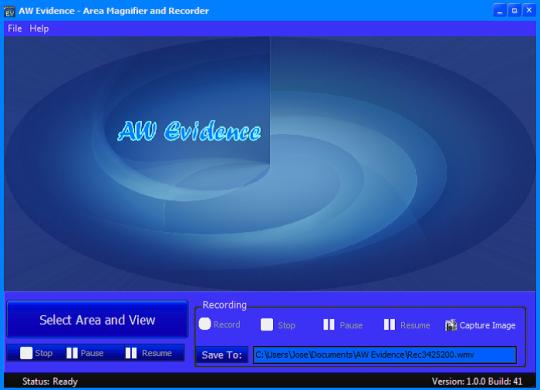Close the AW Evidence window
The width and height of the screenshot is (540, 390).
click(x=529, y=11)
